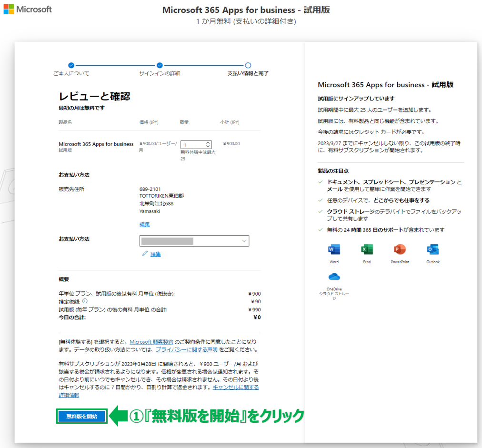Select the 支払い情報と完了 step label

(x=248, y=73)
